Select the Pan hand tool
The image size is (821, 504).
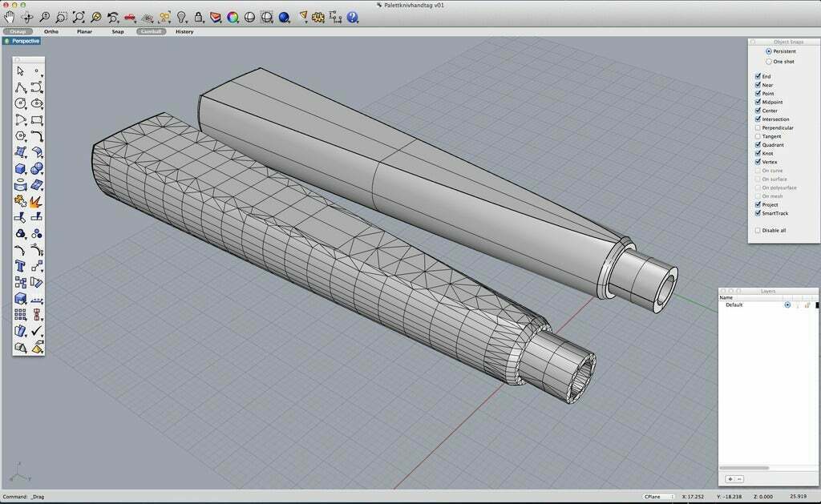pos(9,18)
